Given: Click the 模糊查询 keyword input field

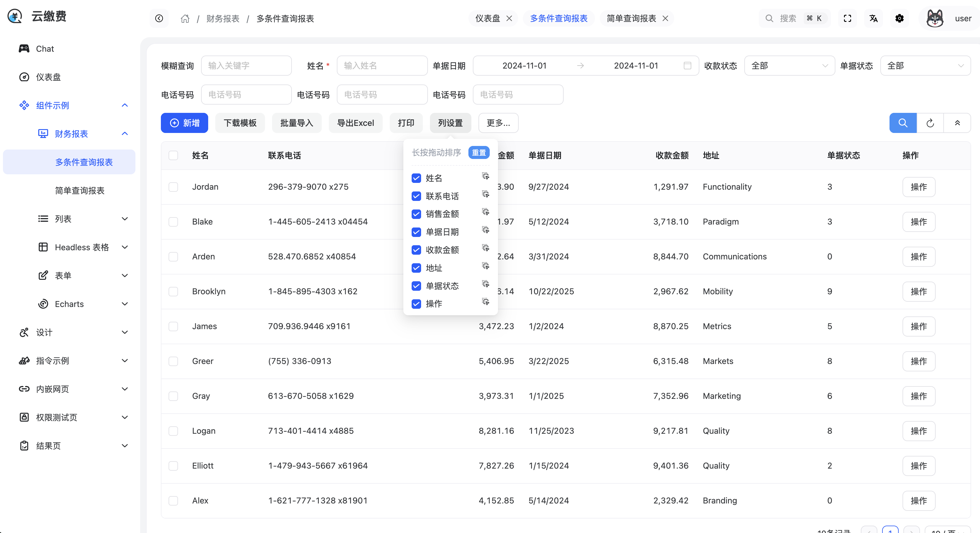Looking at the screenshot, I should pyautogui.click(x=246, y=66).
